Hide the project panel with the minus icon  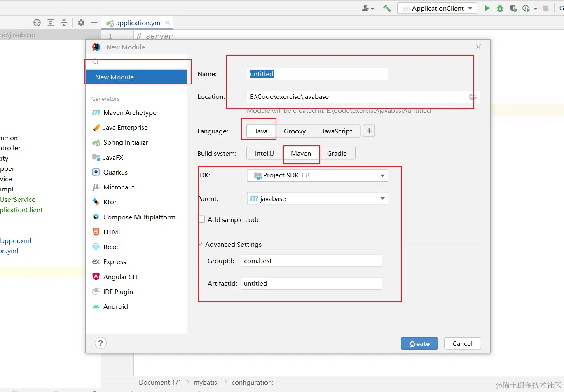(x=94, y=23)
